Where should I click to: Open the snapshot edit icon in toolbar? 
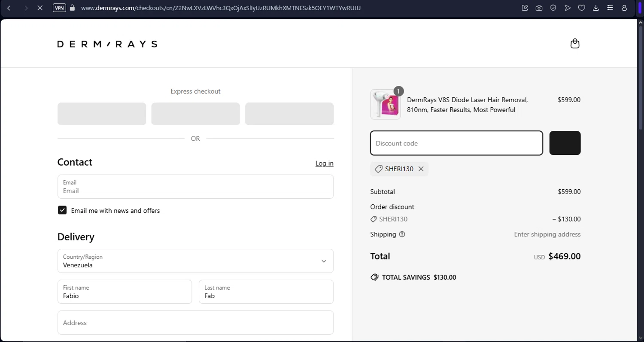point(525,8)
